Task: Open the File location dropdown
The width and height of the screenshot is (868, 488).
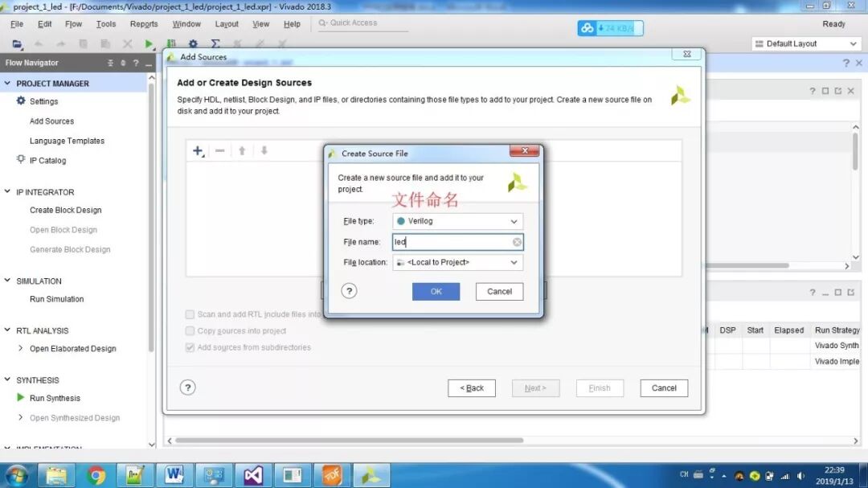Action: pyautogui.click(x=457, y=262)
